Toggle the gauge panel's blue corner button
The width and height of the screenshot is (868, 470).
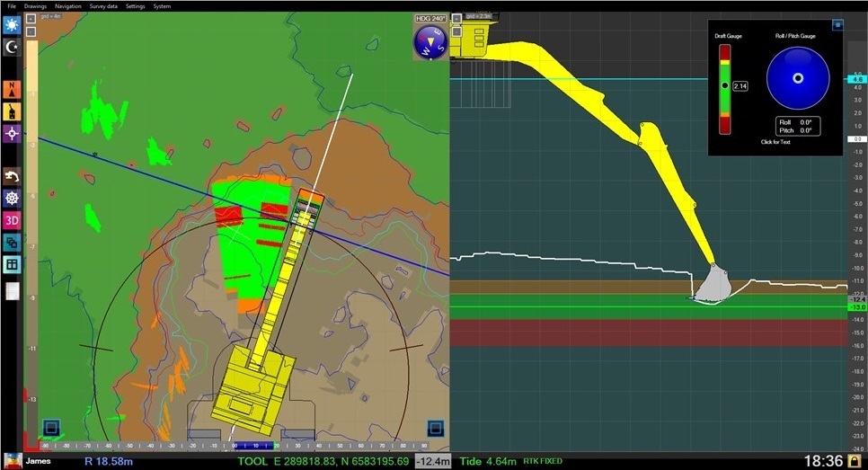[x=838, y=25]
